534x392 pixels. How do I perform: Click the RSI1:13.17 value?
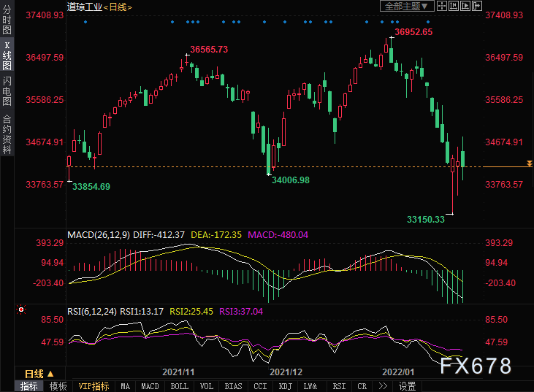click(x=142, y=312)
